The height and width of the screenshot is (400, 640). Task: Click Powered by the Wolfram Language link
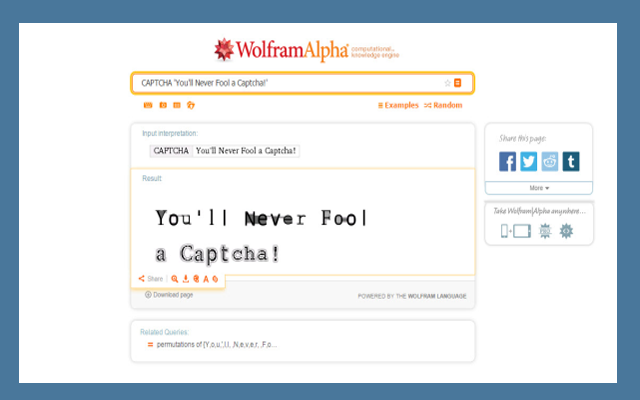412,296
